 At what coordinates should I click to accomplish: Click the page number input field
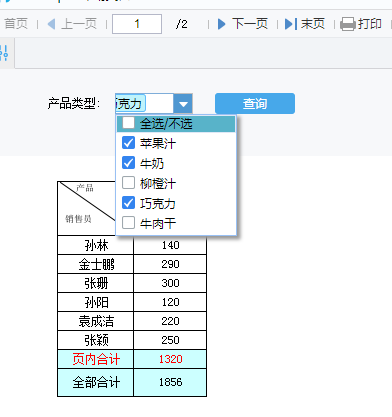pos(137,24)
